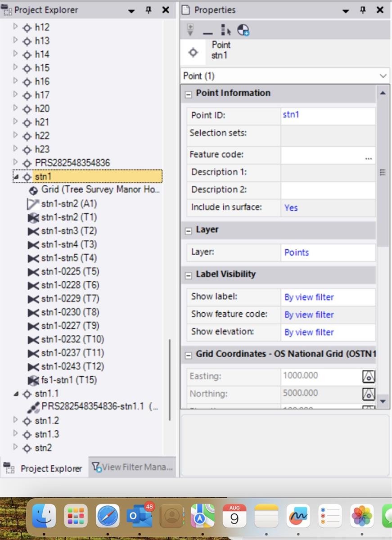Click the point icon next to h17

(27, 95)
